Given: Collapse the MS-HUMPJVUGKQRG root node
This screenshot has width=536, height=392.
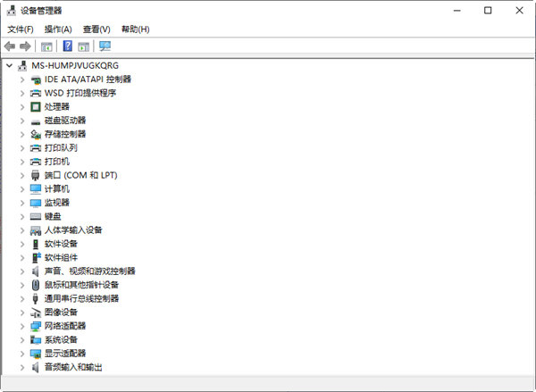Looking at the screenshot, I should pyautogui.click(x=10, y=65).
